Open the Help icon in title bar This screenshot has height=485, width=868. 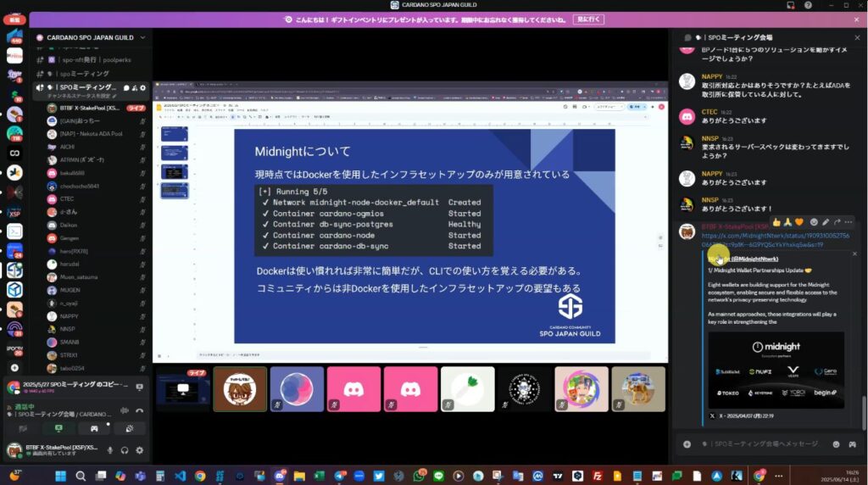(x=808, y=5)
